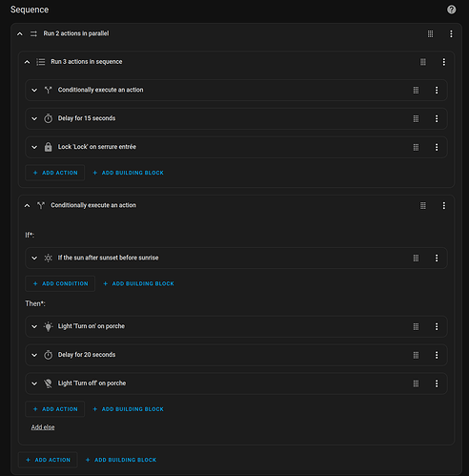Viewport: 469px width, 476px height.
Task: Click drag handle of Delay for 15 seconds
Action: point(416,118)
